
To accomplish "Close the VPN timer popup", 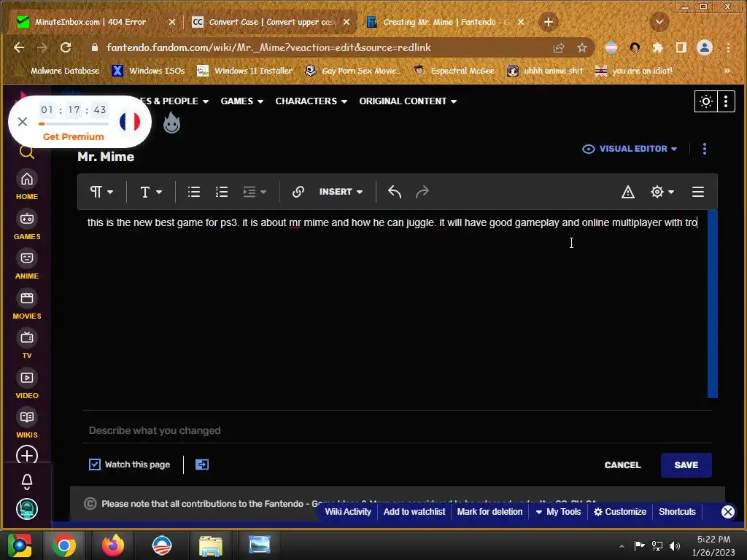I will pyautogui.click(x=23, y=122).
